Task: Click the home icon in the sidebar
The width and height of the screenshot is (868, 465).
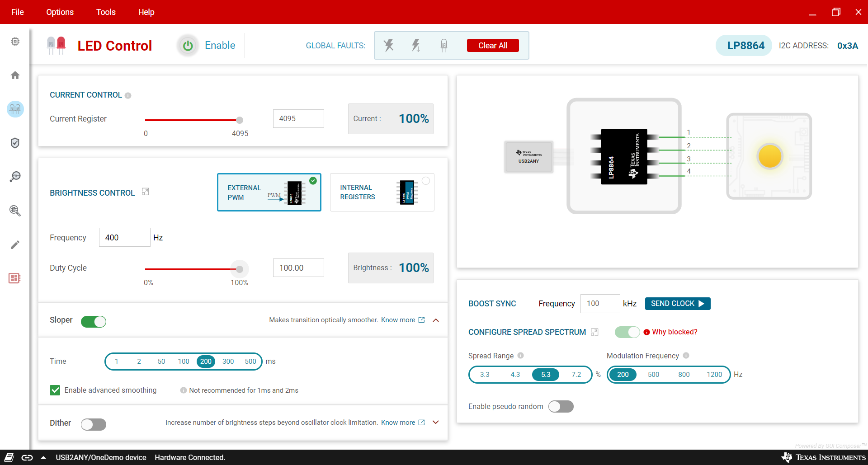Action: coord(15,75)
